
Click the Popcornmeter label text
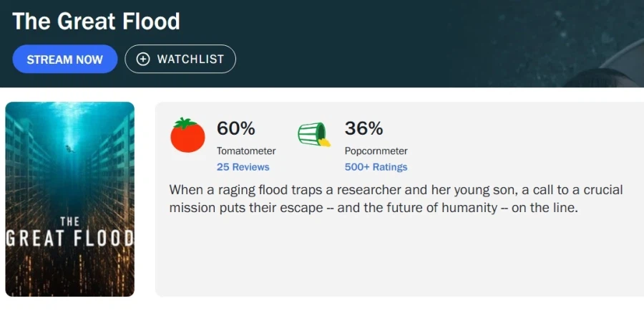376,151
